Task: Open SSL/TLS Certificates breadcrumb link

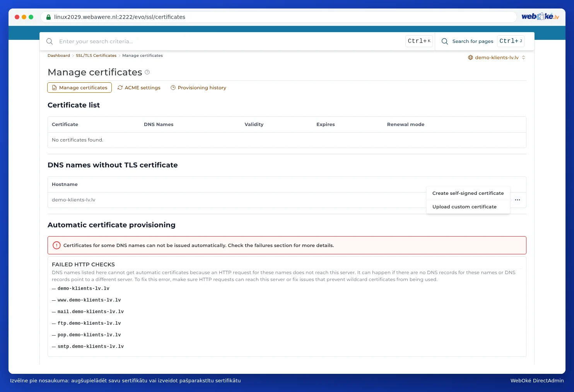Action: pos(96,56)
